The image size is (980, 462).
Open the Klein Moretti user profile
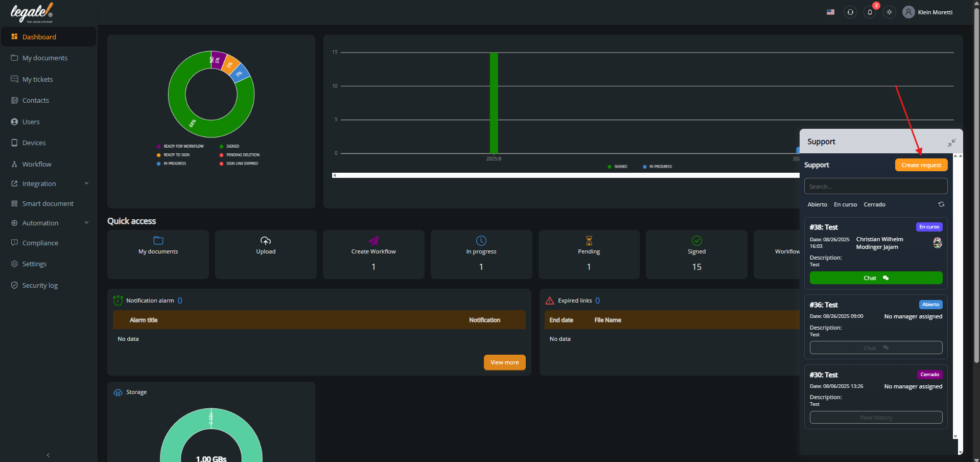[928, 12]
